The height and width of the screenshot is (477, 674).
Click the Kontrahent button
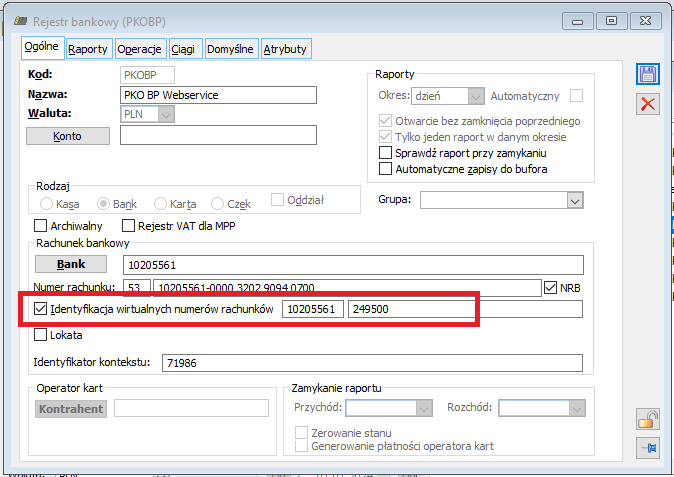[71, 409]
